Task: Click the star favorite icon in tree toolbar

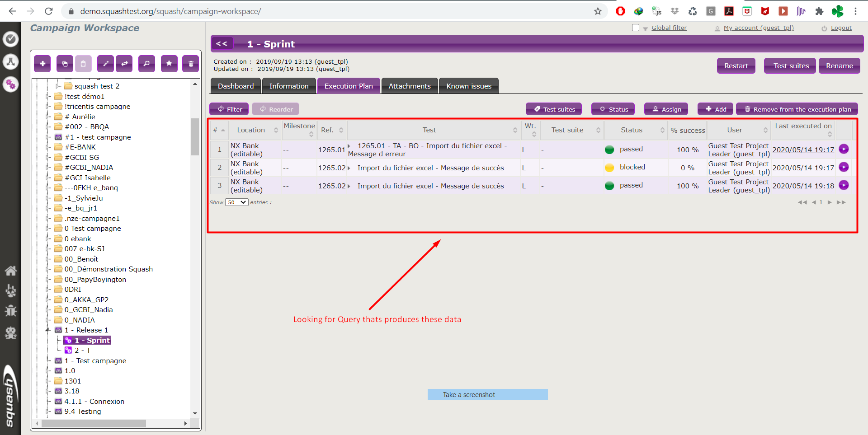Action: tap(169, 64)
